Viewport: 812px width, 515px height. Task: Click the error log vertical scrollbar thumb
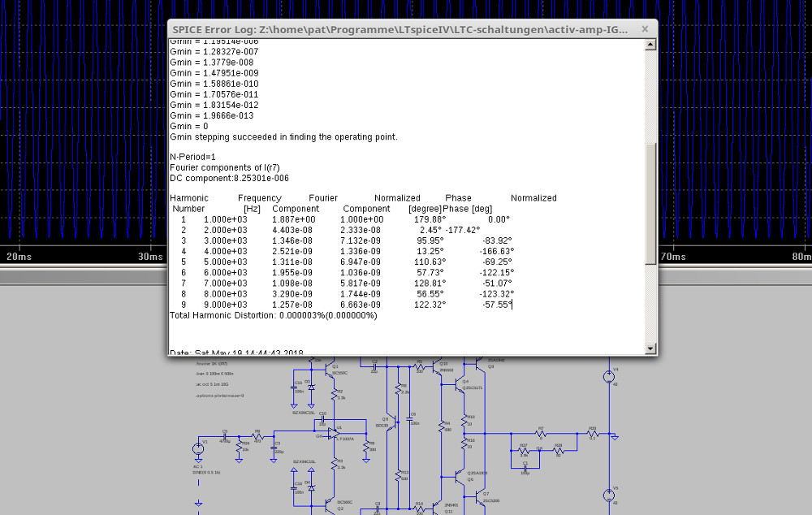pos(650,204)
